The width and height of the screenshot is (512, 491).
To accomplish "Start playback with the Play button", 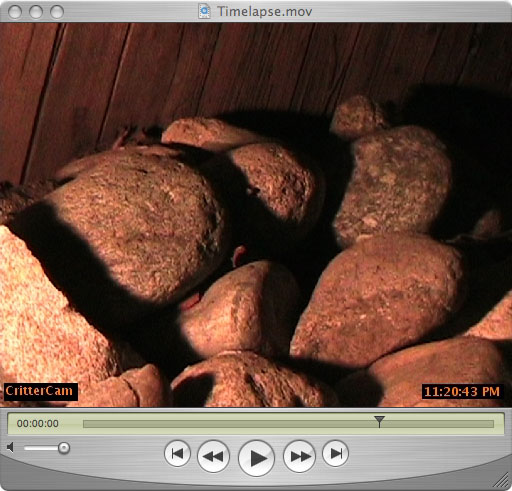I will [256, 458].
